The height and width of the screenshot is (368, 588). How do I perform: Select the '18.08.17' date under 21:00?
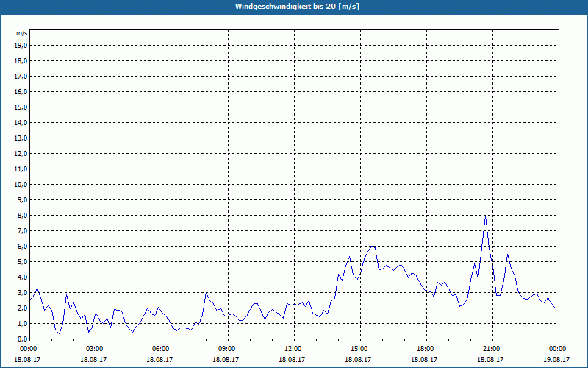(490, 359)
